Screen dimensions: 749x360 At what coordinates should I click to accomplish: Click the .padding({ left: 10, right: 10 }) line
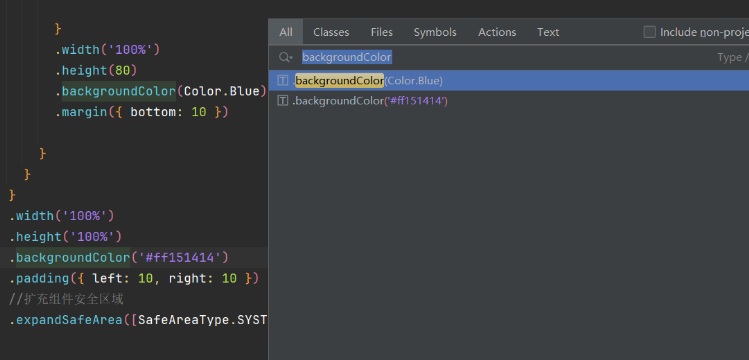click(x=134, y=278)
